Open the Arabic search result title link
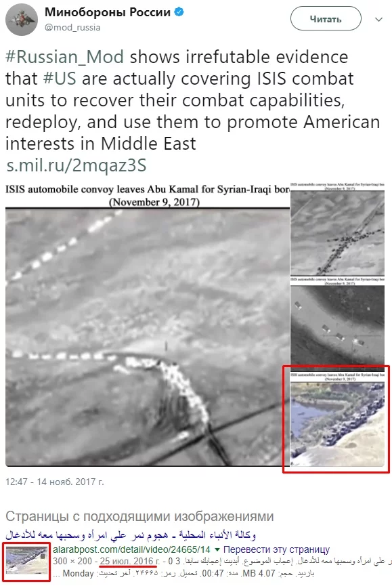This screenshot has height=588, width=392. point(131,535)
